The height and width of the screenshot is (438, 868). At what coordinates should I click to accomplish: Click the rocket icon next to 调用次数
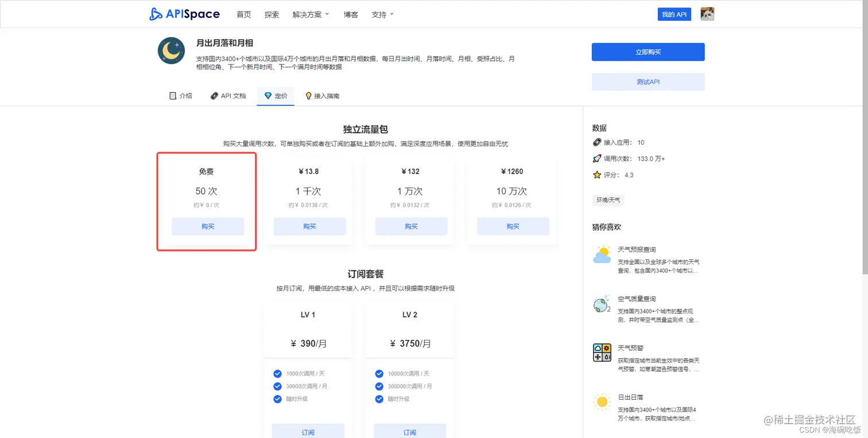click(596, 159)
